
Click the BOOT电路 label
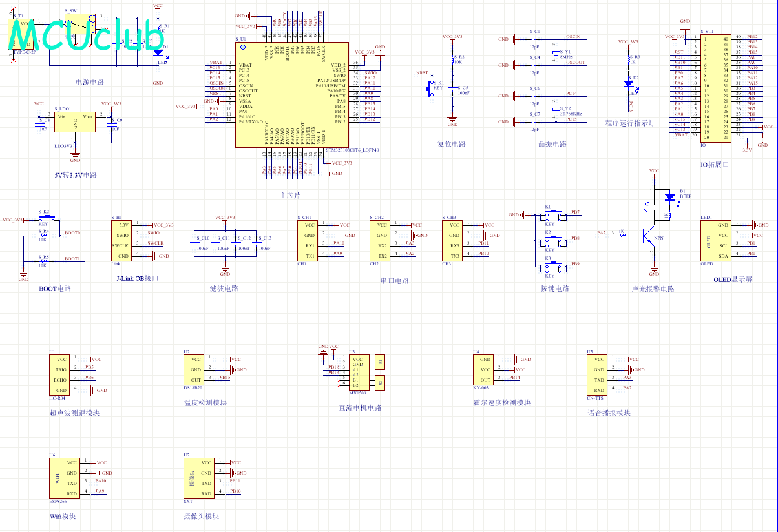55,289
